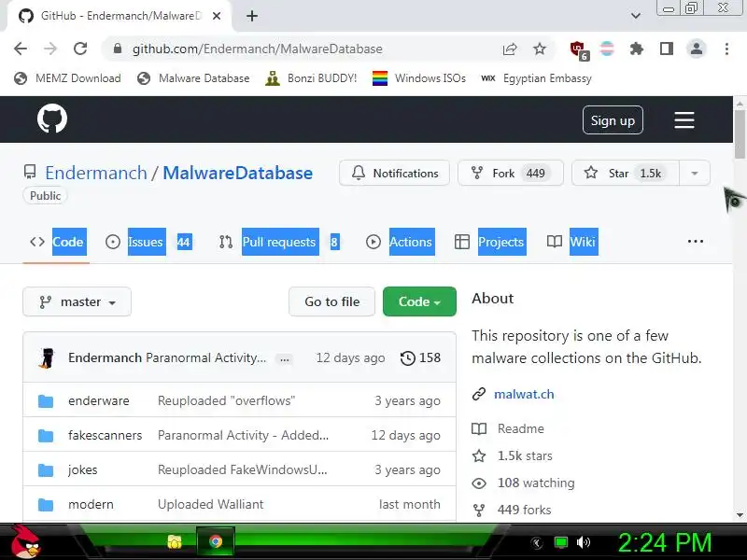Open the 1.5k stars link
Screen dimensions: 747x560
click(x=525, y=455)
